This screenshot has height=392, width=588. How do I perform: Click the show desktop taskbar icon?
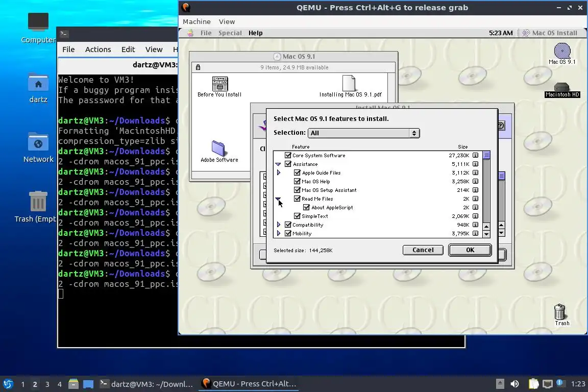pos(88,384)
